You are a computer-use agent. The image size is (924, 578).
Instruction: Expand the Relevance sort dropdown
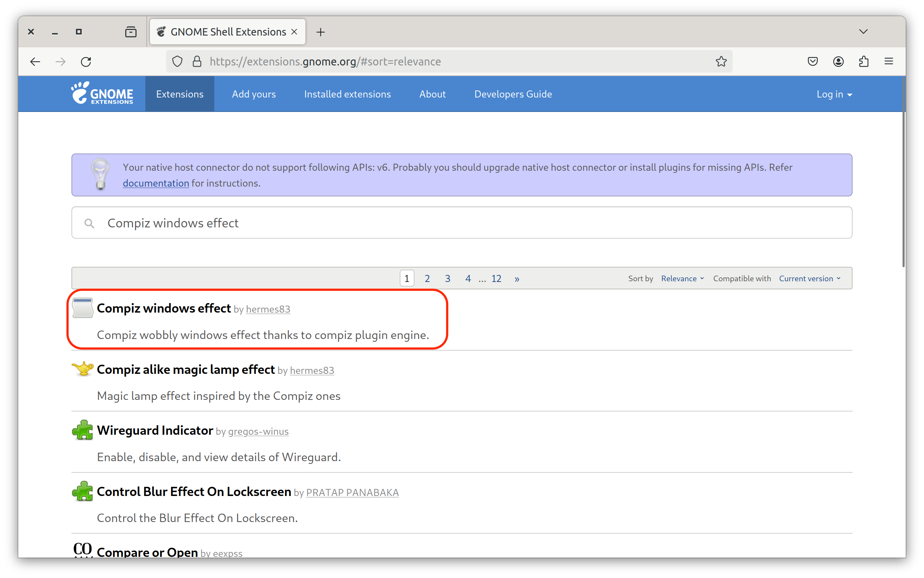tap(682, 278)
